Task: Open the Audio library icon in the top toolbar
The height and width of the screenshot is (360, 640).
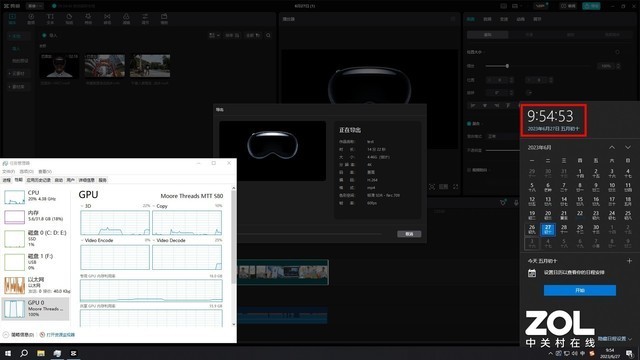Action: 31,18
